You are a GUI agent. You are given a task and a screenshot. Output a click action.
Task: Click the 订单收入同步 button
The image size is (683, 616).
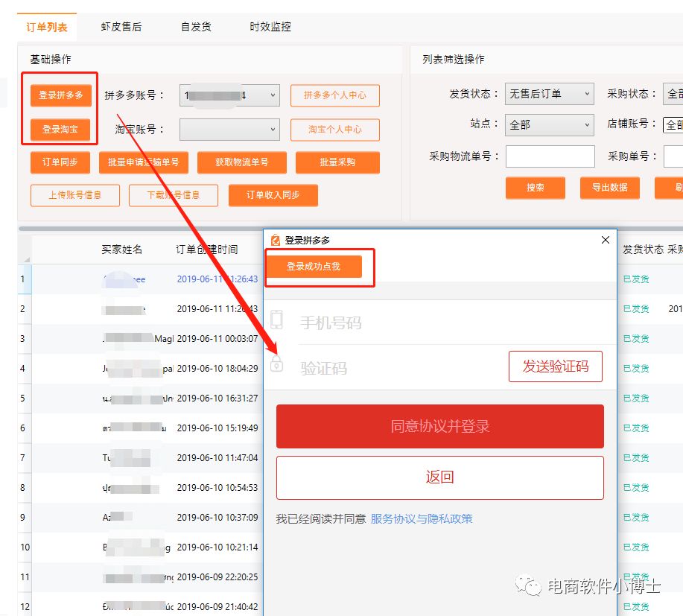click(x=273, y=194)
